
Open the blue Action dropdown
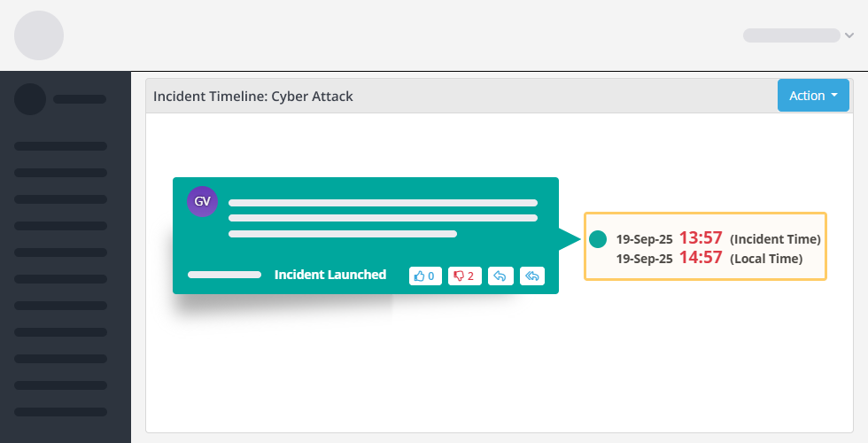(x=813, y=96)
